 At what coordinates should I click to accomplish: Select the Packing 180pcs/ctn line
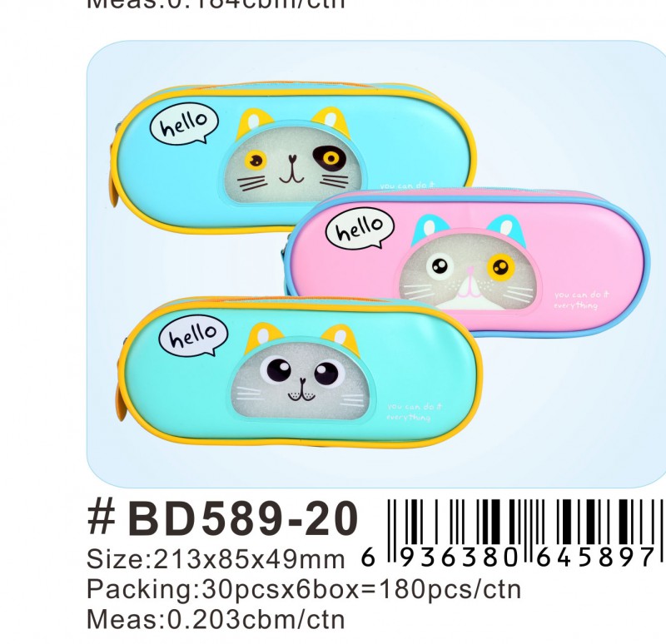point(304,589)
